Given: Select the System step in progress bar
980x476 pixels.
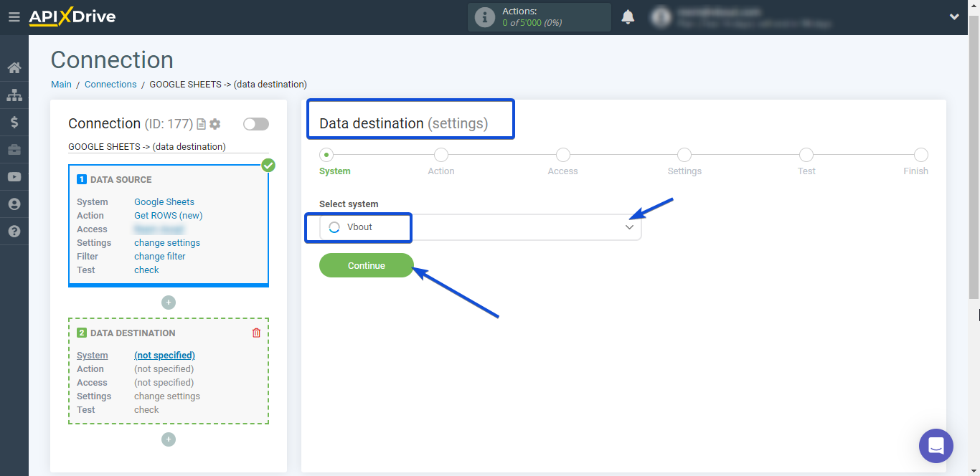Looking at the screenshot, I should click(326, 155).
